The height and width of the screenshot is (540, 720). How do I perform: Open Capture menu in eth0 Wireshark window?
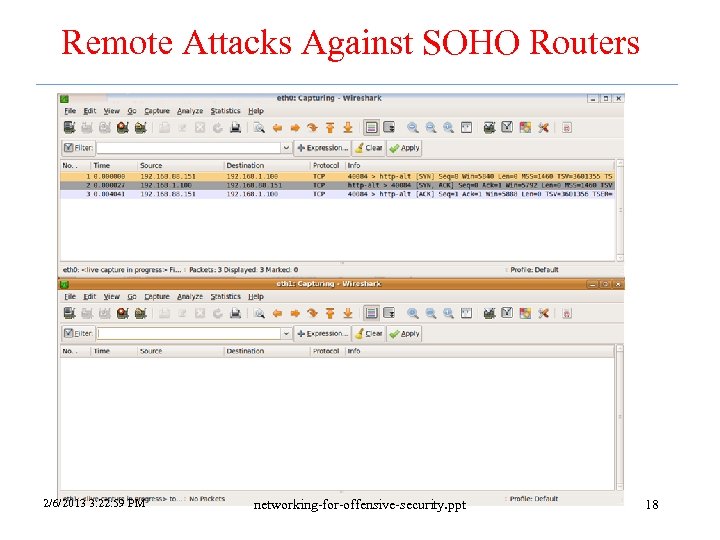[157, 111]
